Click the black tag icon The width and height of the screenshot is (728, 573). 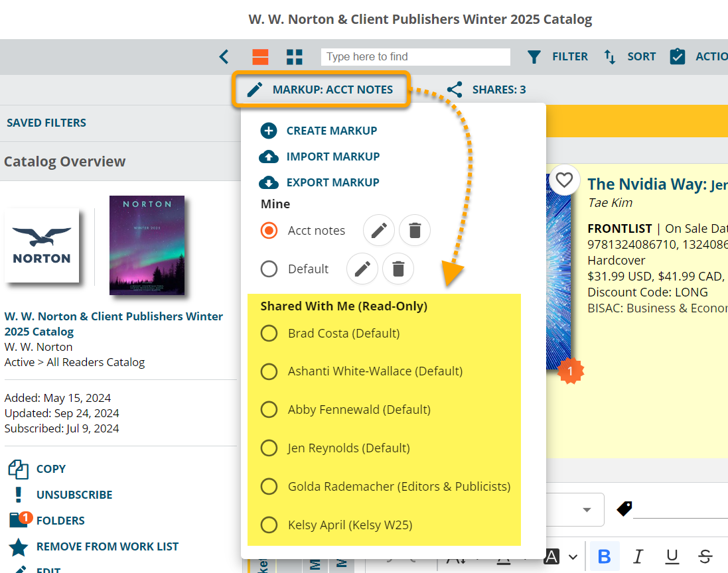click(x=624, y=509)
